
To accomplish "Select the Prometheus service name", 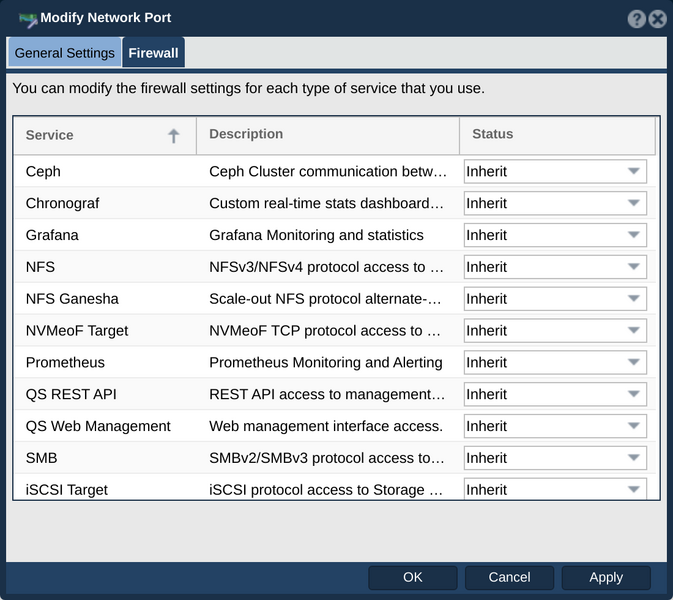I will [x=65, y=362].
